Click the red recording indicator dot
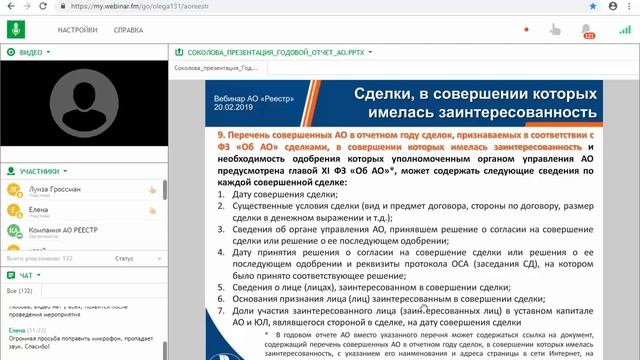640x360 pixels. (527, 29)
